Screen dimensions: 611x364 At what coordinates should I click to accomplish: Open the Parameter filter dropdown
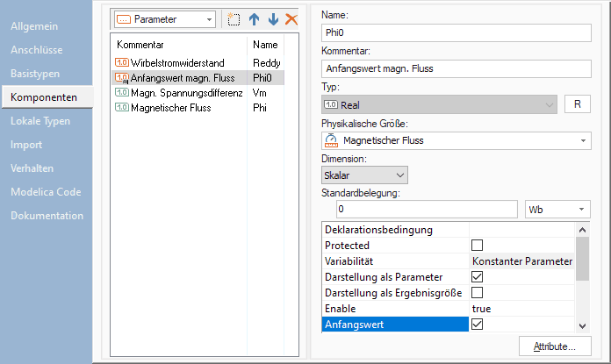pyautogui.click(x=165, y=19)
